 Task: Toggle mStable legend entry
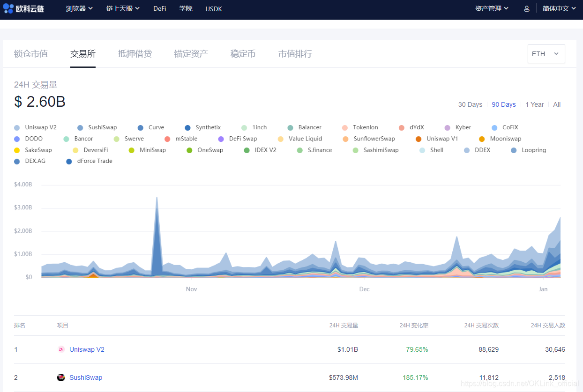(181, 139)
